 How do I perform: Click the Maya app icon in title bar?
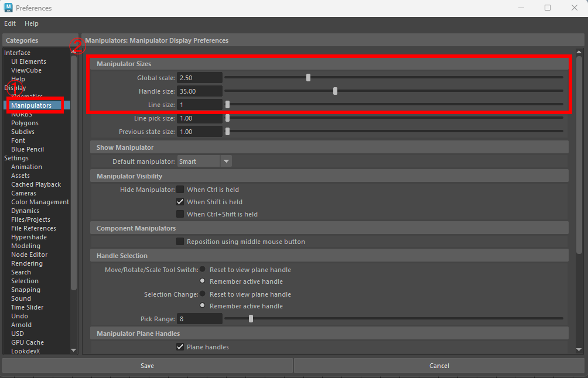(x=8, y=8)
